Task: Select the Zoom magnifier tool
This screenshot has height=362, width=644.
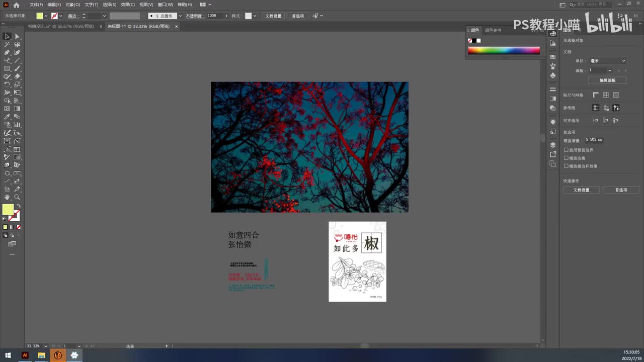Action: point(17,197)
